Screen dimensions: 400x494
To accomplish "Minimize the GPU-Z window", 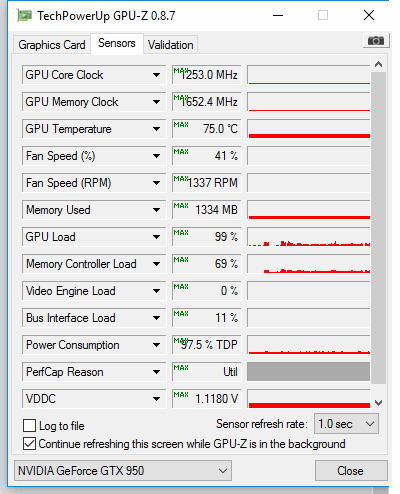I will tap(278, 15).
